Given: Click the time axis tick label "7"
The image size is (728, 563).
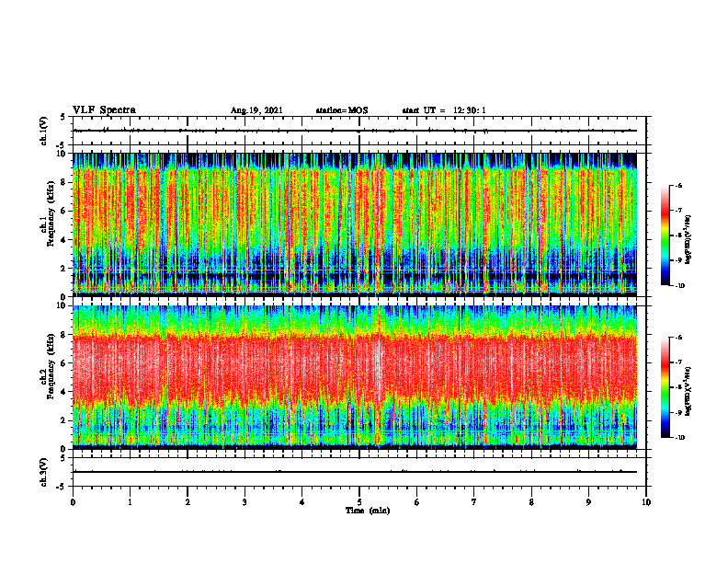Looking at the screenshot, I should pos(474,502).
